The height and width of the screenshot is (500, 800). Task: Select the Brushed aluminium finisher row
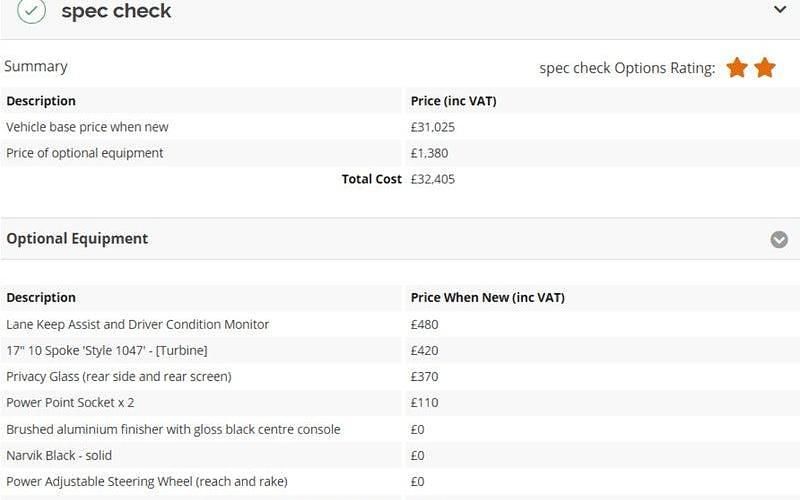click(x=173, y=429)
